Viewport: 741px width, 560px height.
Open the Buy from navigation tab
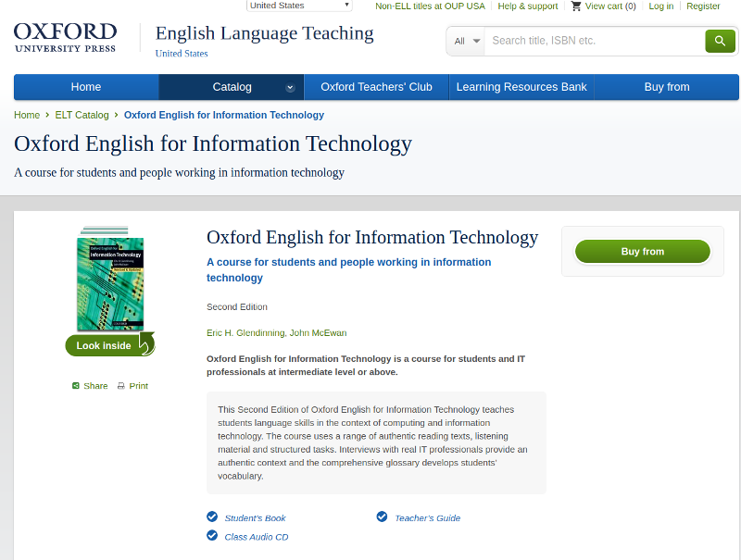point(667,87)
